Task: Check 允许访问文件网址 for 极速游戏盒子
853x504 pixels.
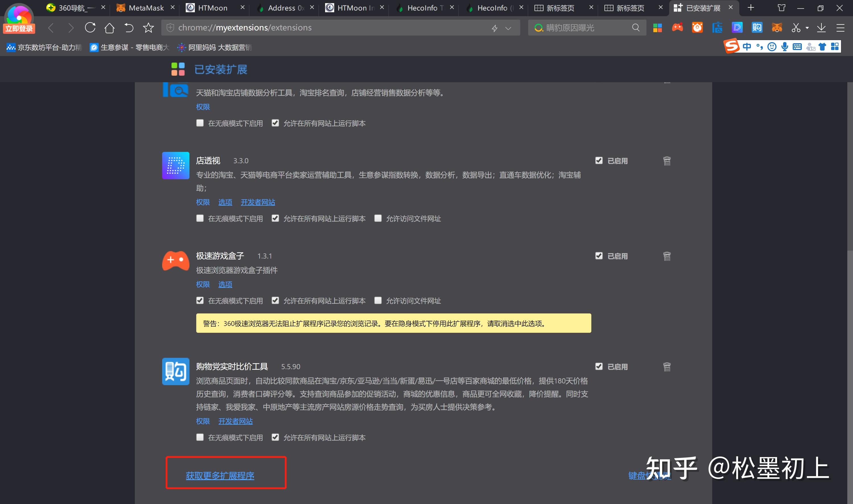Action: click(378, 301)
